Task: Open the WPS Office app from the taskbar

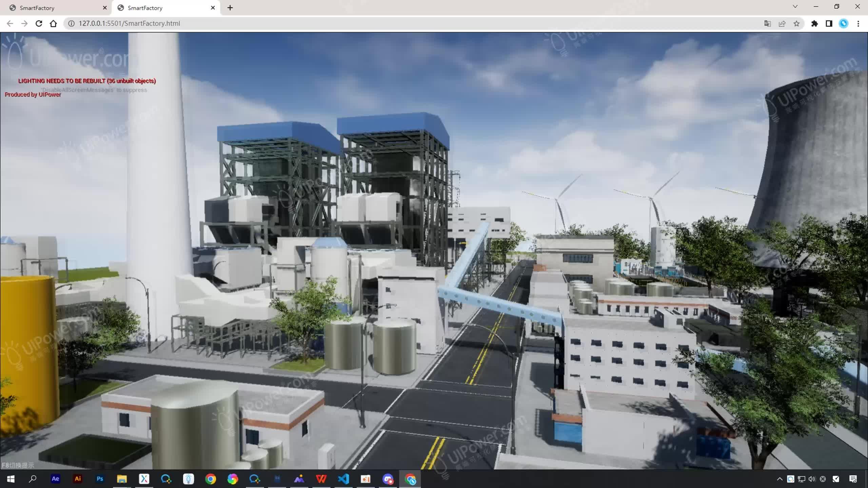Action: point(321,479)
